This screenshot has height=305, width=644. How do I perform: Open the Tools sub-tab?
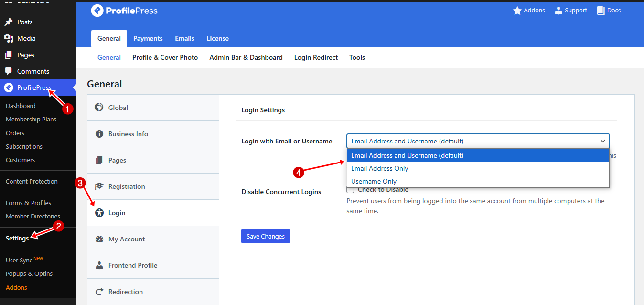tap(357, 57)
